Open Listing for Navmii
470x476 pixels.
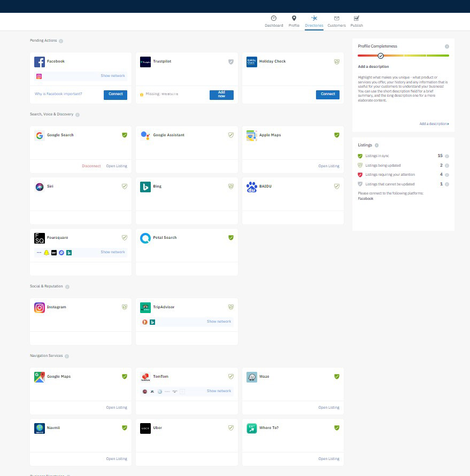point(117,459)
